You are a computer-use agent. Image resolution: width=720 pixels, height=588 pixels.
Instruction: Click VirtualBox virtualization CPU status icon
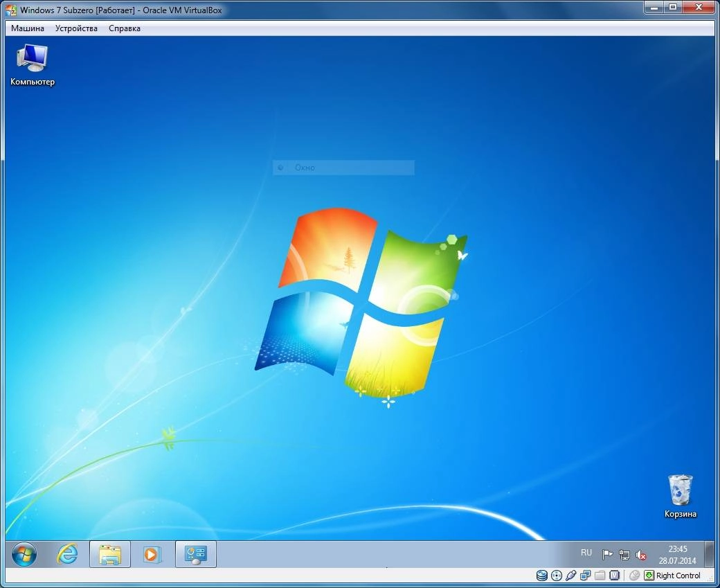click(614, 575)
